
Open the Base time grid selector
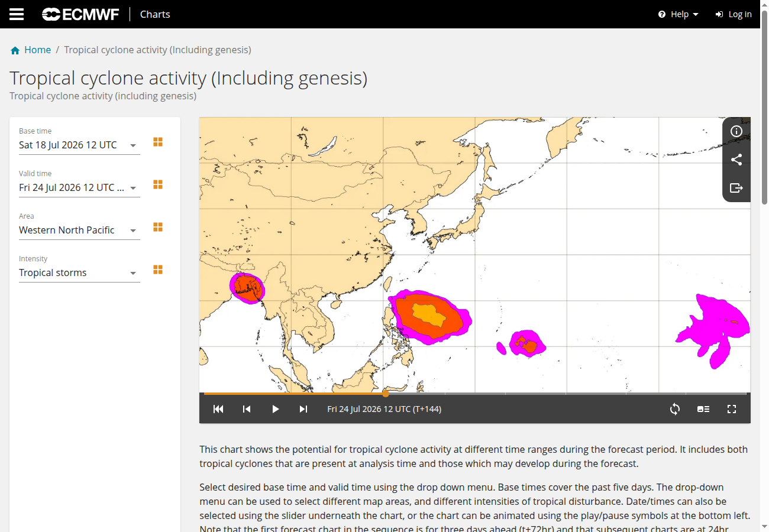click(x=158, y=142)
